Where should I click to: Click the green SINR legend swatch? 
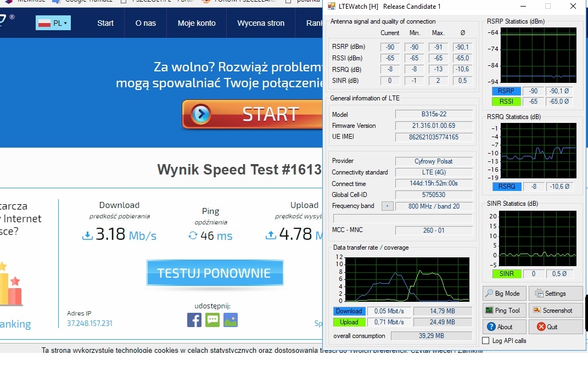[506, 274]
